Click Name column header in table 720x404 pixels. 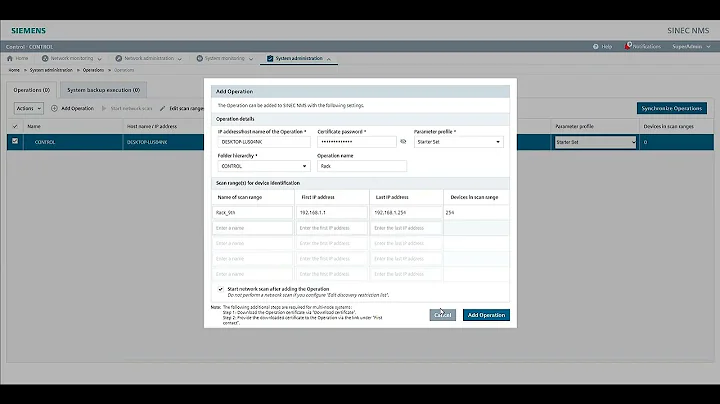(x=34, y=126)
